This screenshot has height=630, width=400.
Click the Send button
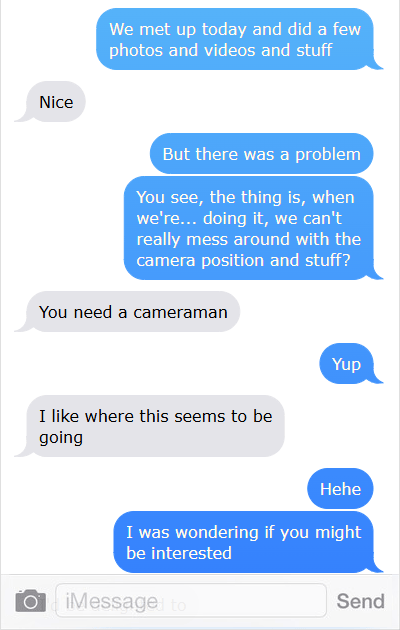click(x=360, y=601)
